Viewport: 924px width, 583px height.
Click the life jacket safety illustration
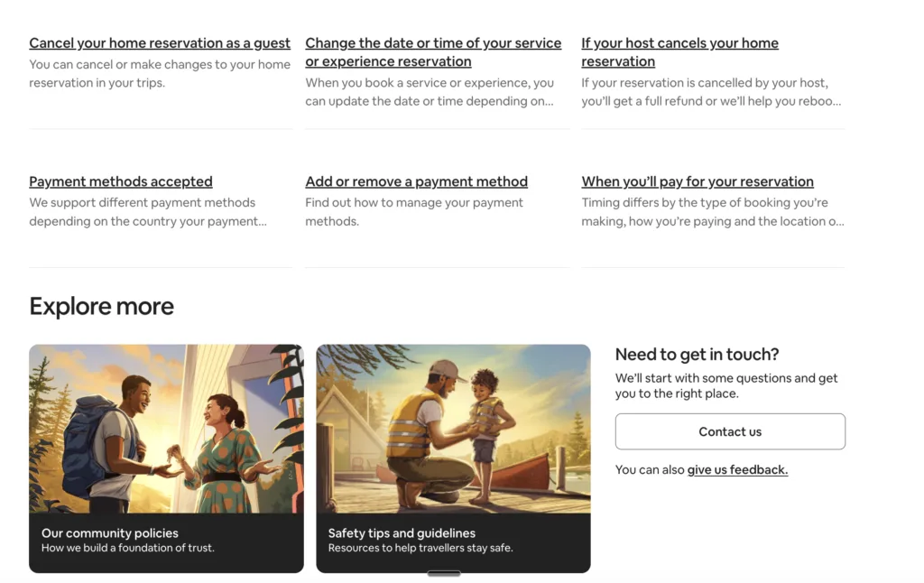[x=453, y=429]
